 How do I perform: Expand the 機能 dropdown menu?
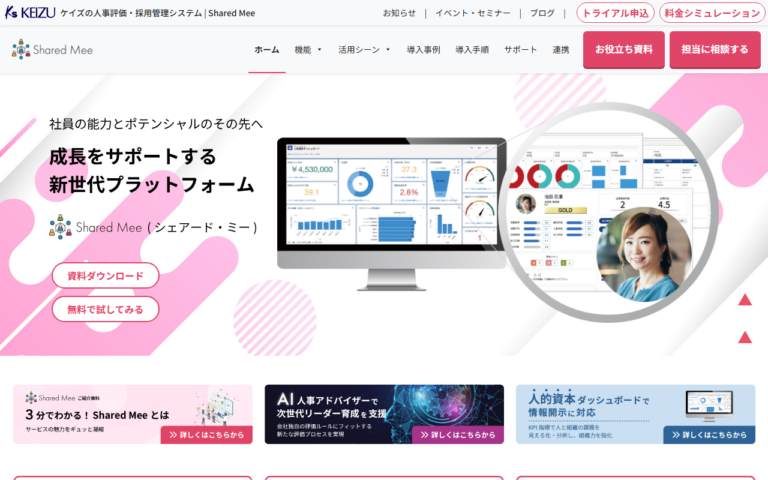(x=308, y=49)
